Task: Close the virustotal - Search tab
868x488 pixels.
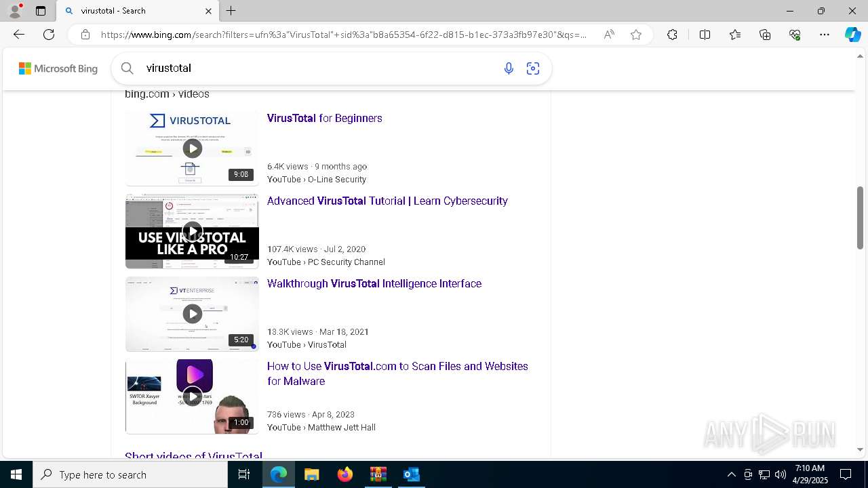Action: [208, 11]
